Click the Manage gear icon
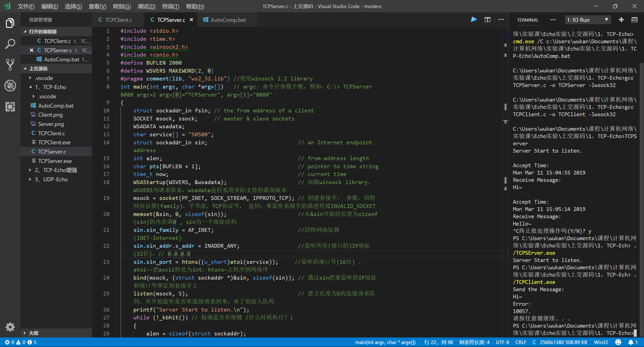 click(x=10, y=327)
